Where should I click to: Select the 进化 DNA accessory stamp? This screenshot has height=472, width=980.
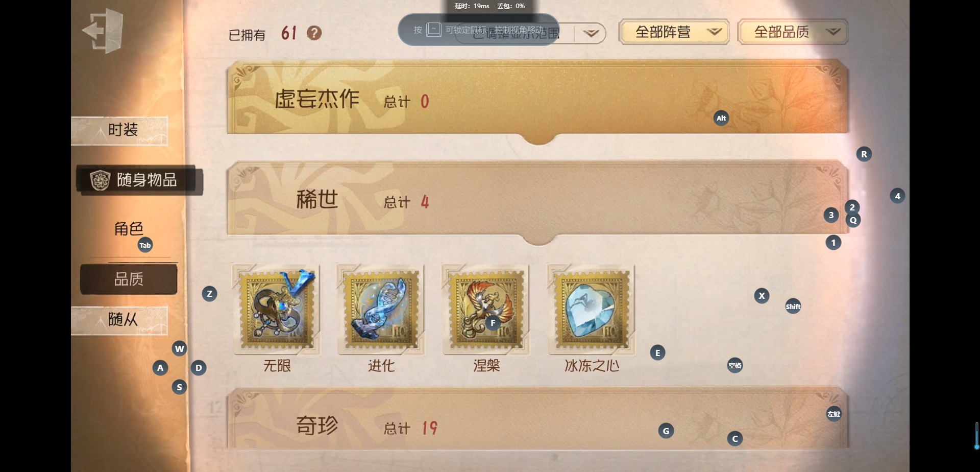point(381,310)
